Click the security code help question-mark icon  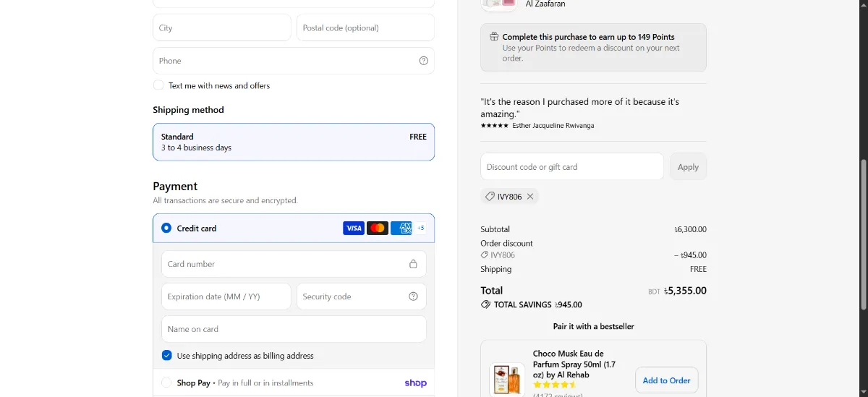pos(414,296)
